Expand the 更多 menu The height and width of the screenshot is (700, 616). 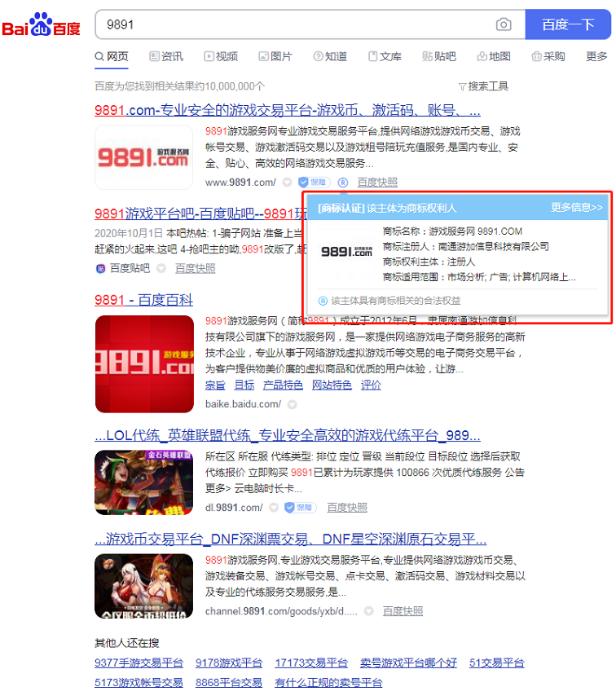click(596, 56)
